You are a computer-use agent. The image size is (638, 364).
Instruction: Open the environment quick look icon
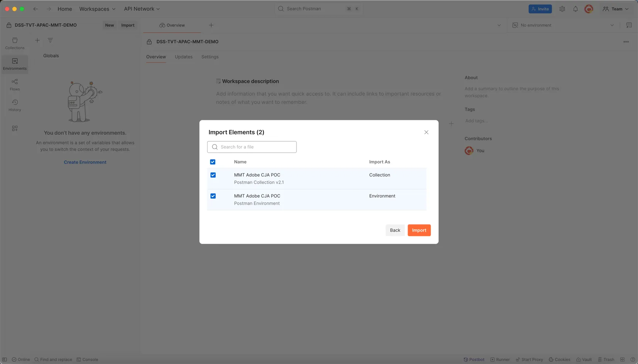tap(629, 25)
